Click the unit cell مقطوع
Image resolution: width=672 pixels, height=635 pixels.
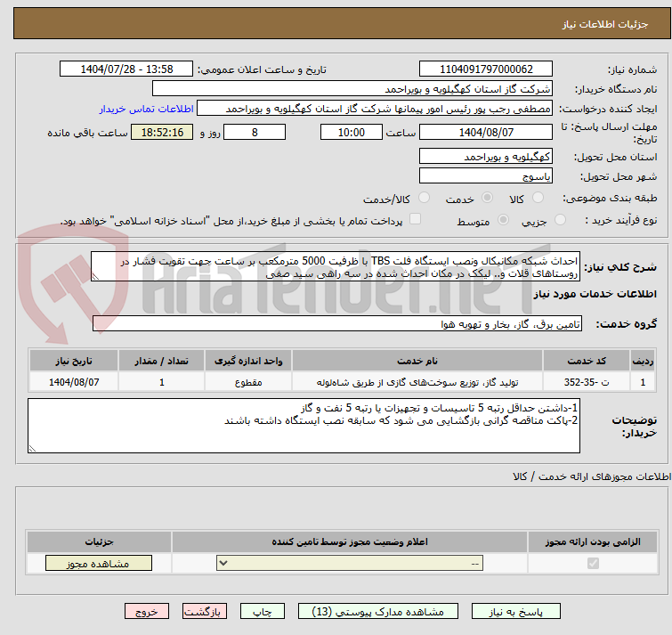248,382
